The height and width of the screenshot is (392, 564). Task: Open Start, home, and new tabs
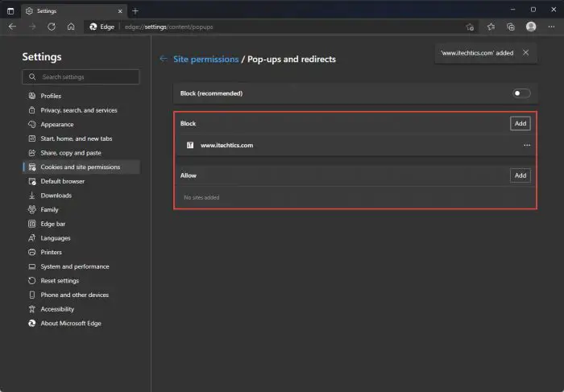click(x=81, y=138)
